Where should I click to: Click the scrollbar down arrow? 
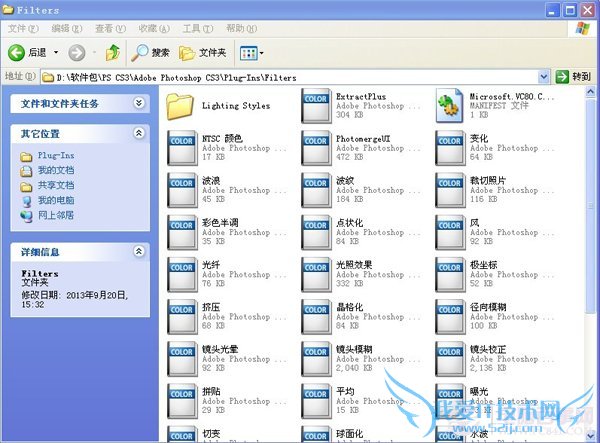590,435
